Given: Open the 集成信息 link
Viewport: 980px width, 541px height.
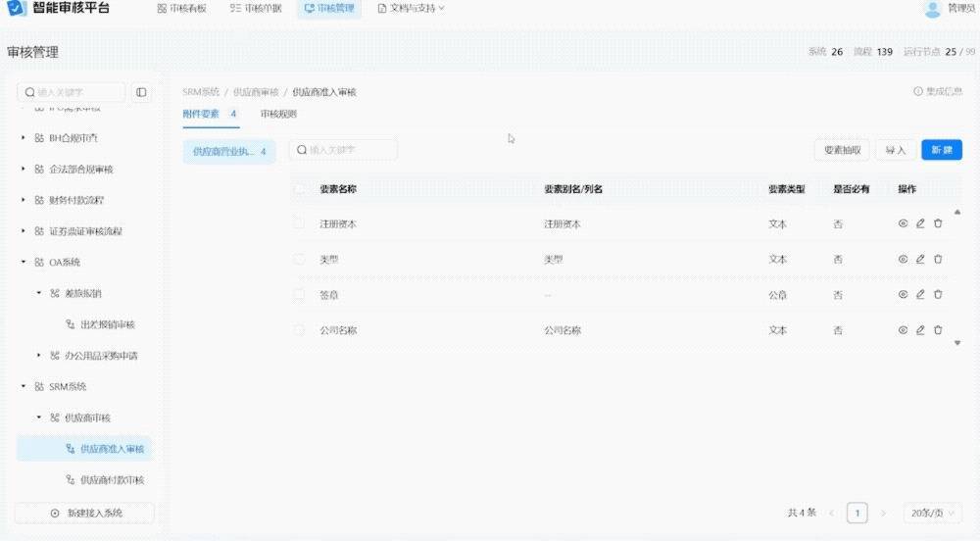Looking at the screenshot, I should tap(938, 91).
